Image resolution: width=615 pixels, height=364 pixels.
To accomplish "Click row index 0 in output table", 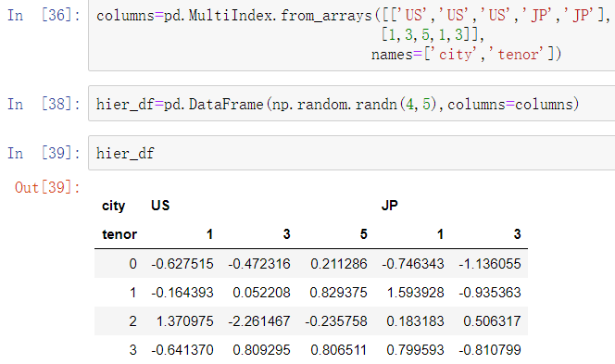I will click(x=133, y=264).
